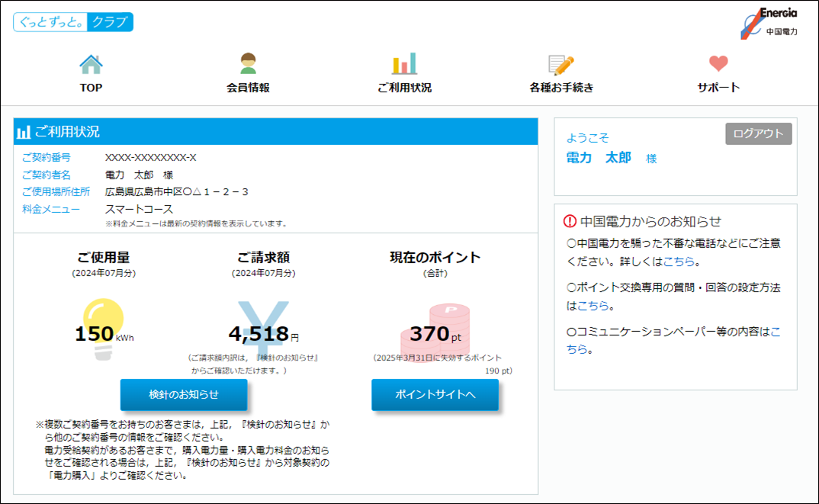
Task: Click the ようこそ welcome text
Action: pos(588,138)
